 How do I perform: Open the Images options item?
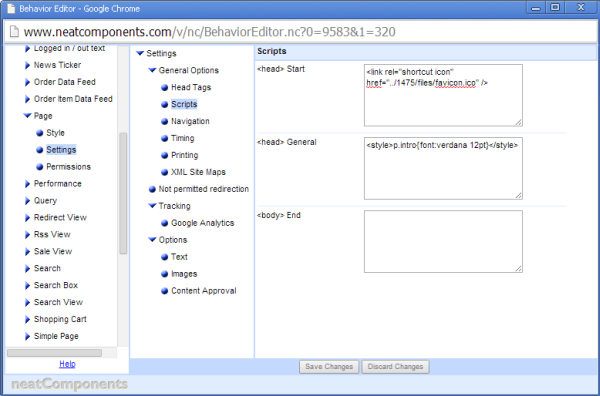coord(184,274)
